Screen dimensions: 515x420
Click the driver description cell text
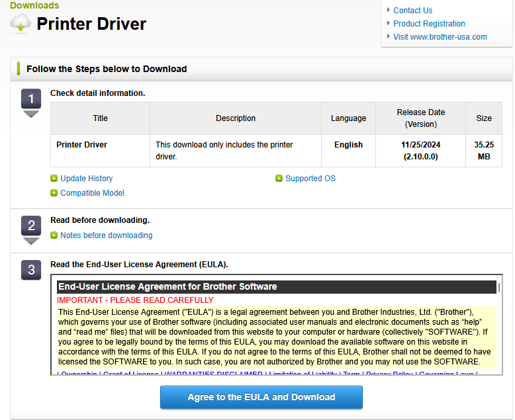[224, 151]
